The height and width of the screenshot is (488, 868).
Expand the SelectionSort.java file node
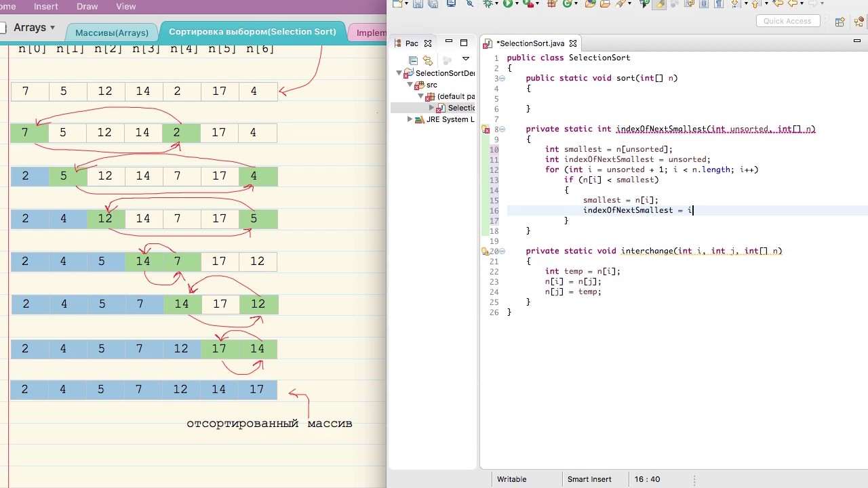pos(431,108)
